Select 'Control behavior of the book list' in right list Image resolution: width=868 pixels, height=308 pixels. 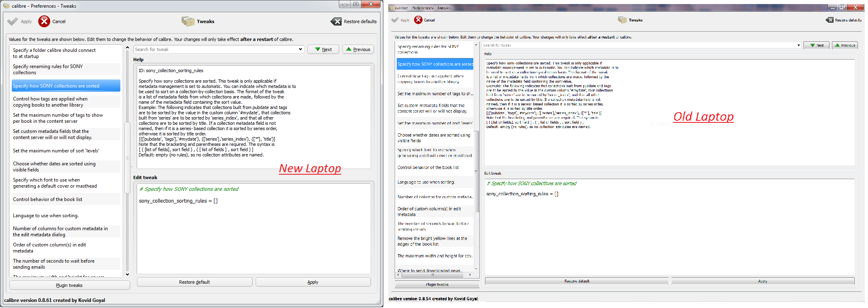pos(435,167)
